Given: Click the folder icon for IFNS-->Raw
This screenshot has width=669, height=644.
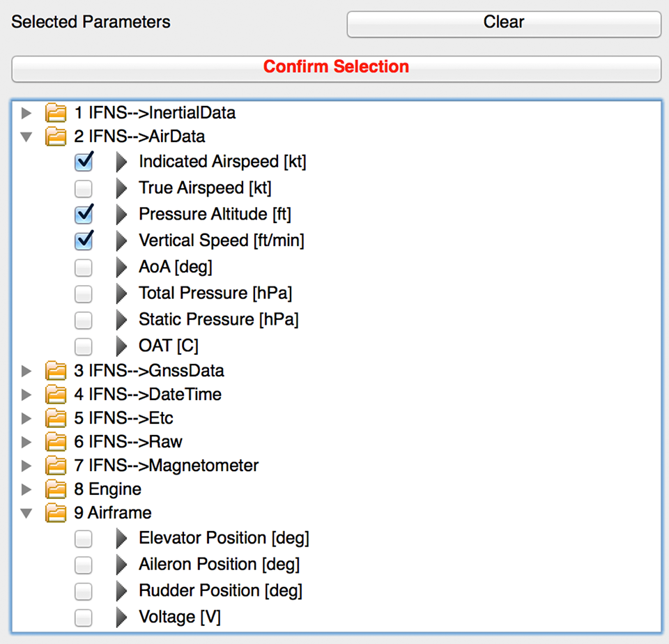Looking at the screenshot, I should click(x=56, y=442).
